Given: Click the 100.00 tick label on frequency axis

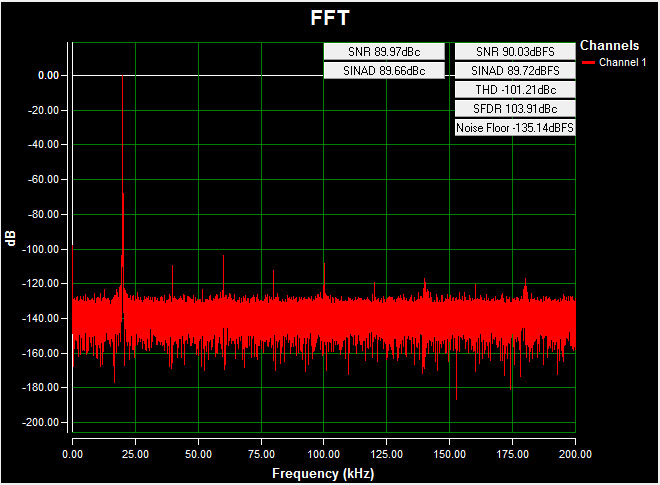Looking at the screenshot, I should tap(323, 454).
